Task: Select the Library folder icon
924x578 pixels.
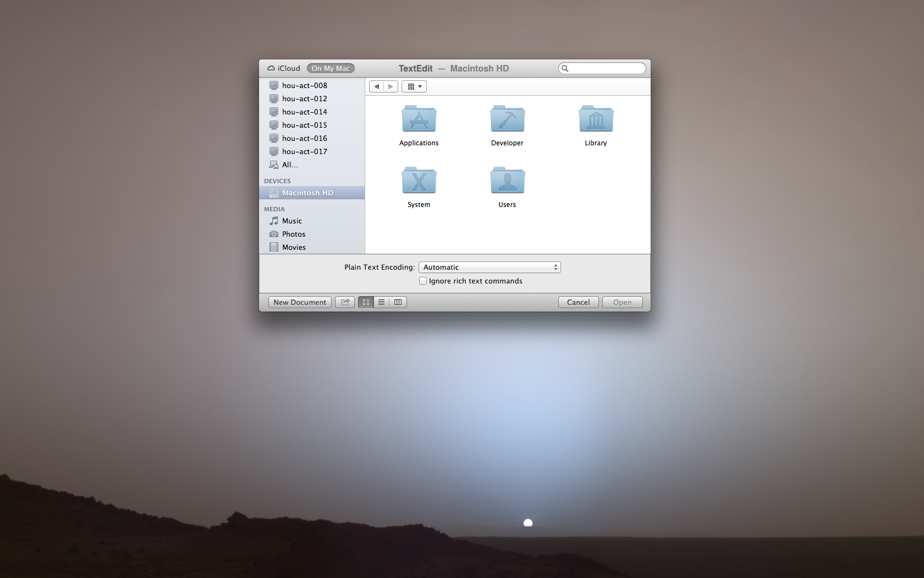Action: click(596, 119)
